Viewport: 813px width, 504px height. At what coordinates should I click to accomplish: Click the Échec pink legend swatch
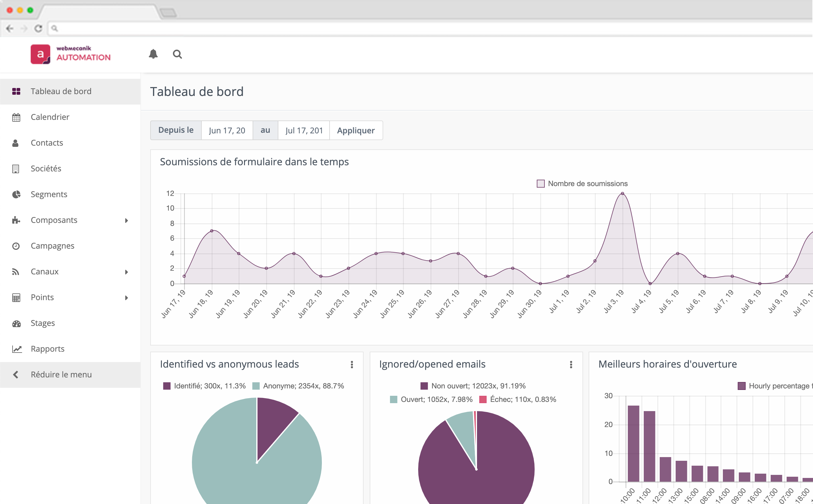point(483,399)
